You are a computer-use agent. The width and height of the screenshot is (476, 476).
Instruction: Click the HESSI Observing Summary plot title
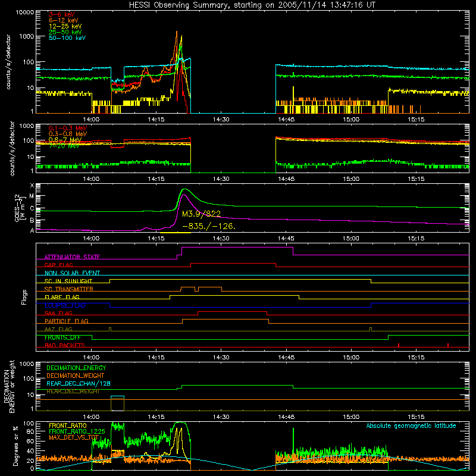pos(252,5)
